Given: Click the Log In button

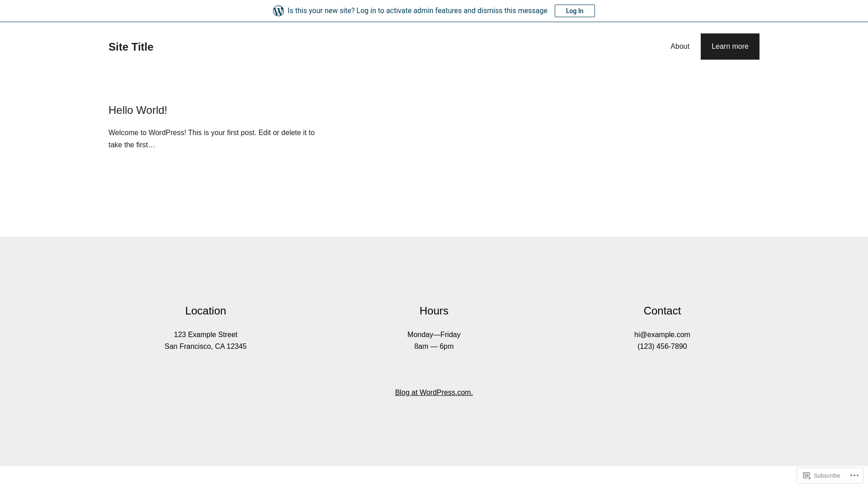Looking at the screenshot, I should click(575, 11).
